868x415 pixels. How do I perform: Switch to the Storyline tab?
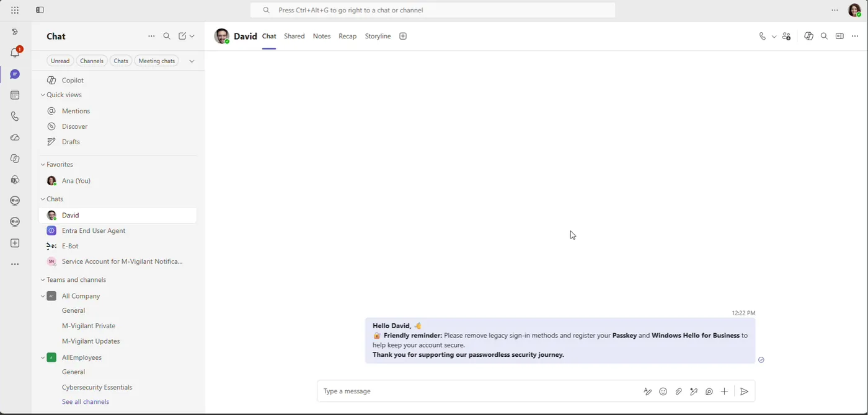click(378, 37)
